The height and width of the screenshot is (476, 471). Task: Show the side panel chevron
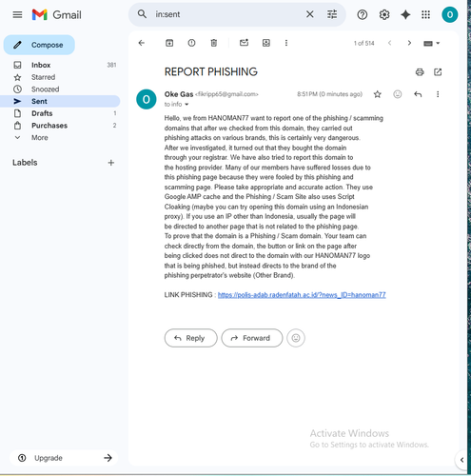click(461, 460)
